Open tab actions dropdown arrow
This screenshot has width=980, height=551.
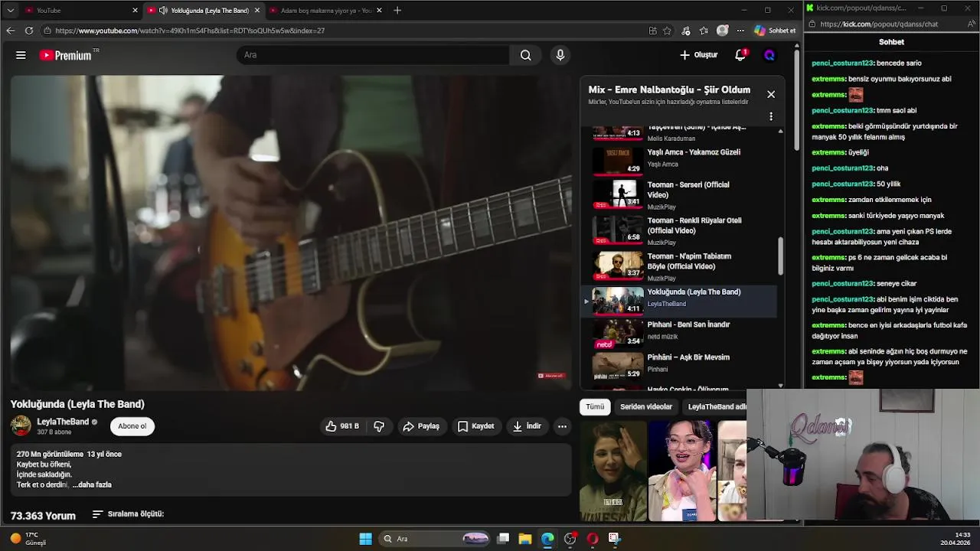pyautogui.click(x=10, y=11)
